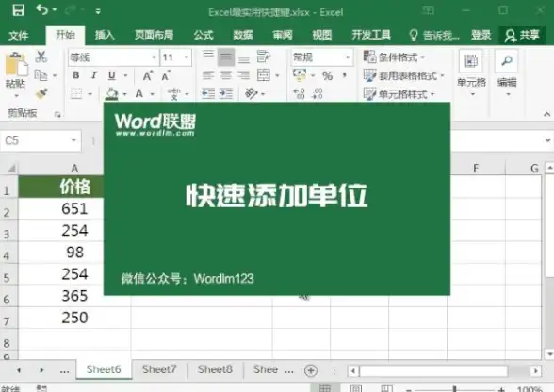The width and height of the screenshot is (554, 392).
Task: Switch to the 审阅 ribbon tab
Action: tap(283, 35)
